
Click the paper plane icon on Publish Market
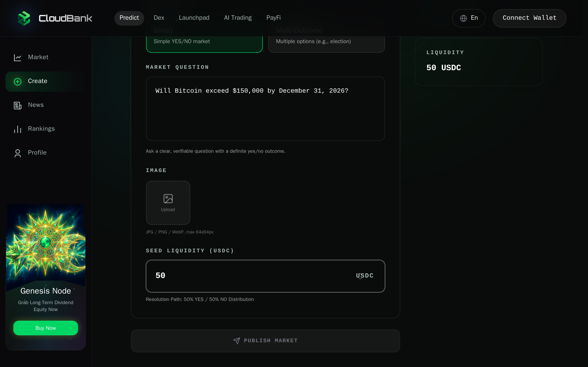(x=236, y=341)
